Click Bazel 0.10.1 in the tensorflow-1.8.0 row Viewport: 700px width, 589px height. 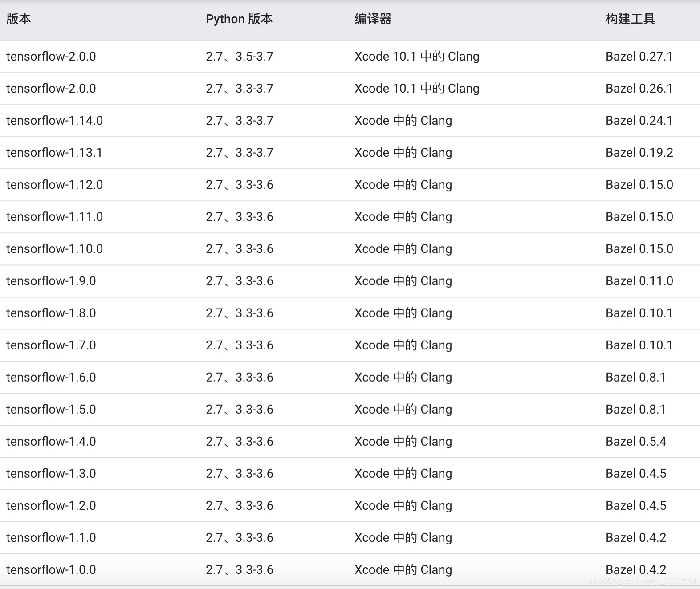(639, 313)
